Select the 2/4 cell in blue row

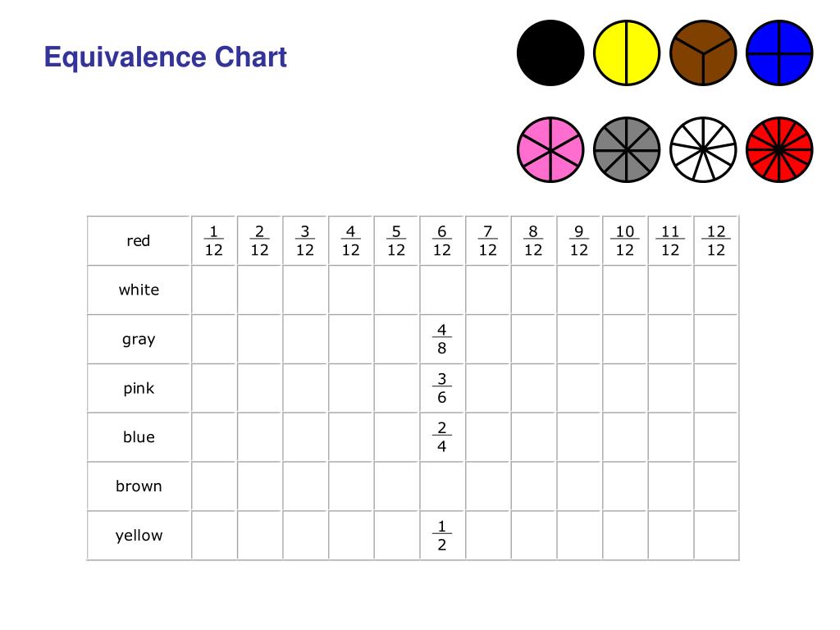tap(442, 437)
